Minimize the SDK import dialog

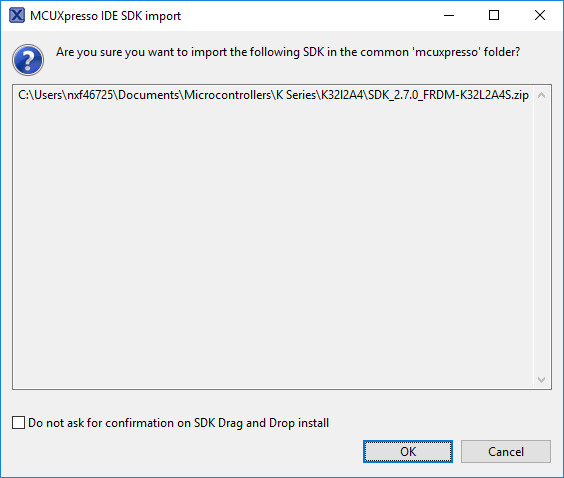pyautogui.click(x=449, y=15)
